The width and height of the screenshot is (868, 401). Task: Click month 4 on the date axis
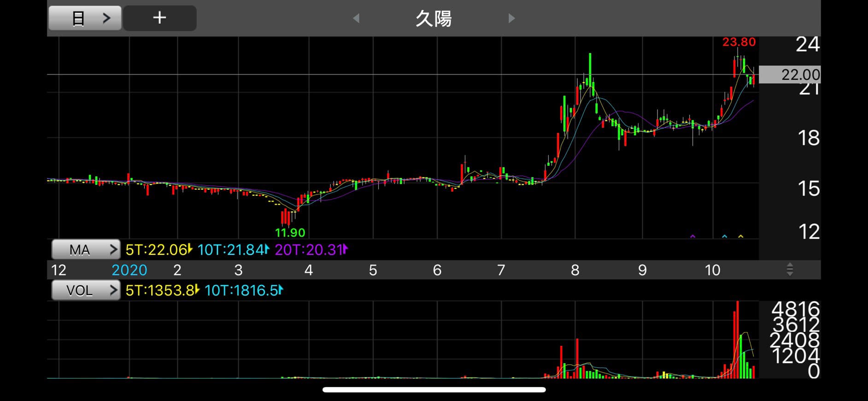pos(309,270)
